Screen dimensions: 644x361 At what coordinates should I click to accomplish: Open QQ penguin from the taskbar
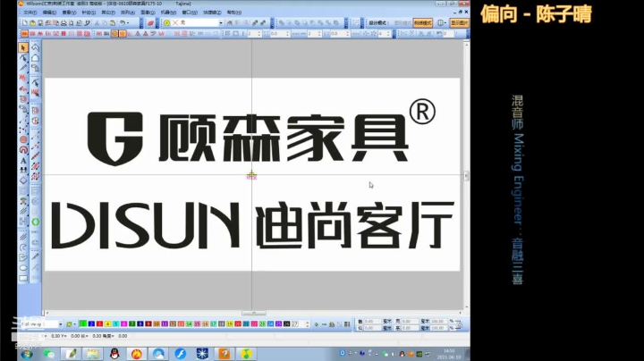pyautogui.click(x=114, y=354)
